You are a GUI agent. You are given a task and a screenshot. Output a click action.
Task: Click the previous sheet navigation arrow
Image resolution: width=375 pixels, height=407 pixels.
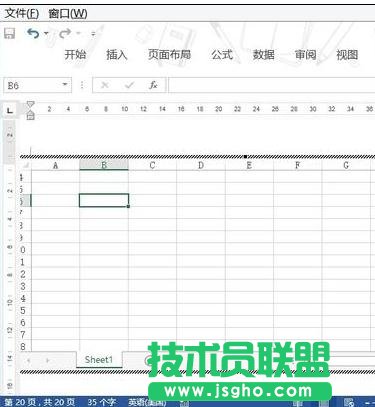pos(29,360)
